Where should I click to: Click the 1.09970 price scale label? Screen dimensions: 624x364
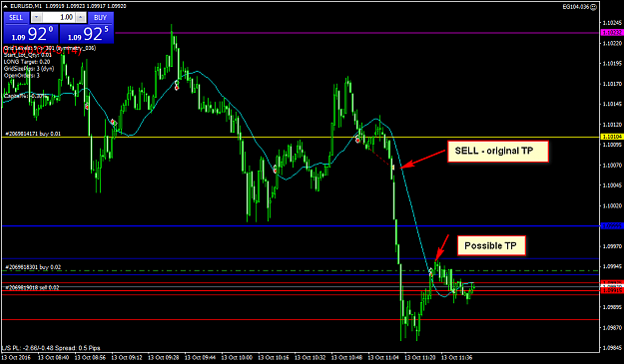613,246
